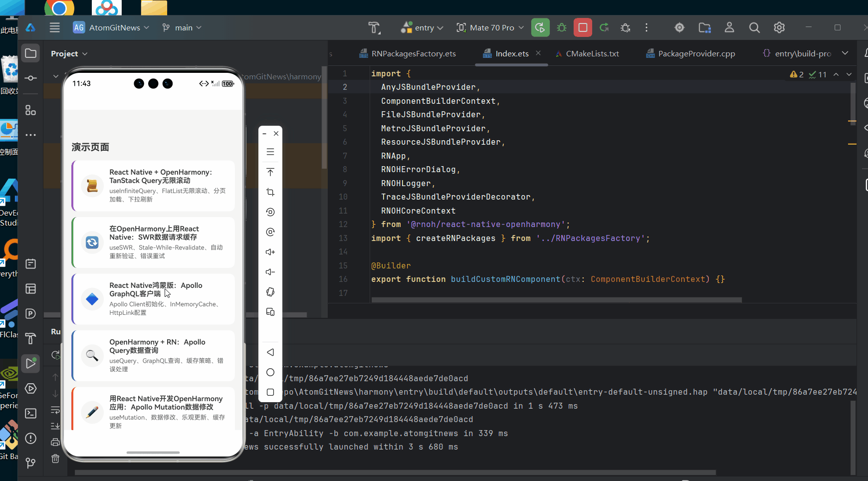Open the user account icon

[729, 27]
